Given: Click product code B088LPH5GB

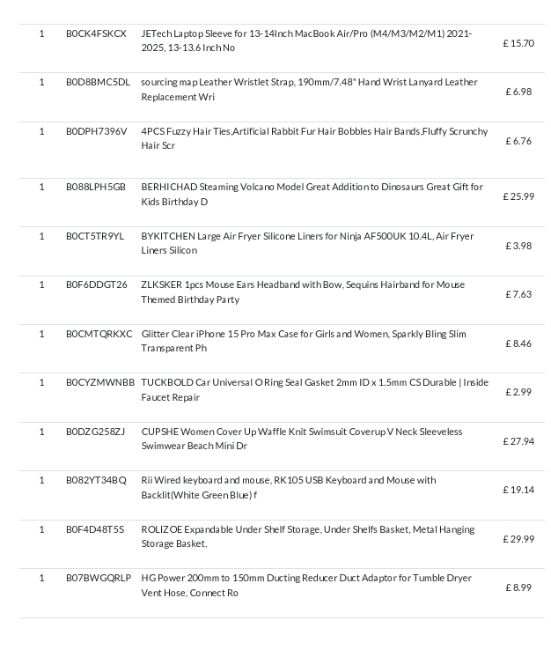Looking at the screenshot, I should tap(96, 187).
